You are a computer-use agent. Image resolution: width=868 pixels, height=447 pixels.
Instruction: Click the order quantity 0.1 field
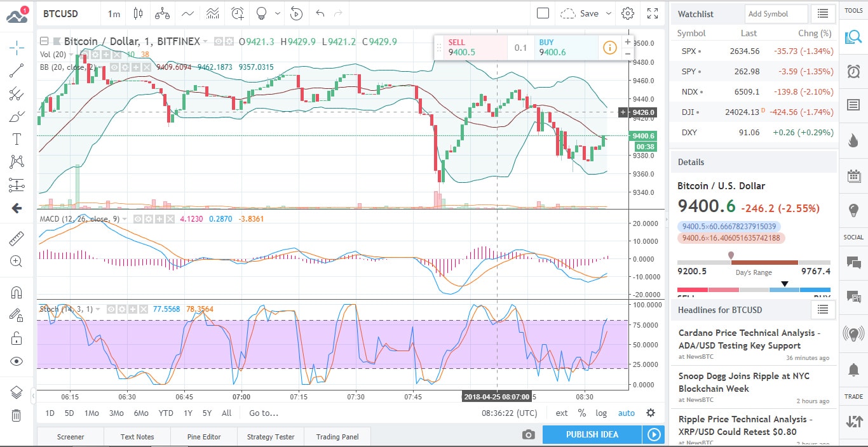521,48
